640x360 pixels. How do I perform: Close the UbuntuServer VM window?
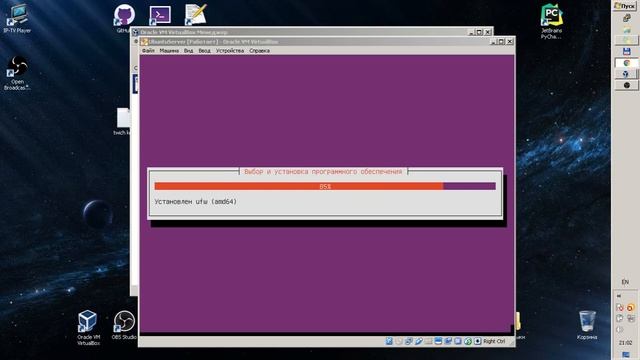(509, 41)
